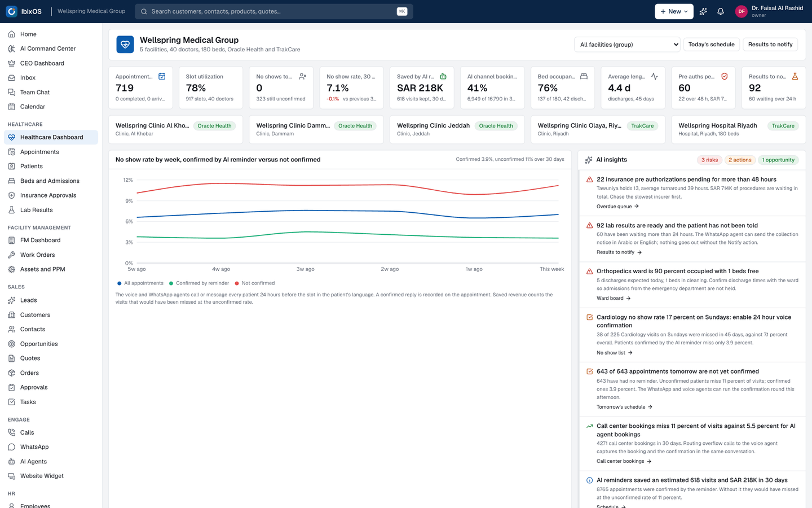812x508 pixels.
Task: Click the flask icon on Results to notify card
Action: 795,76
